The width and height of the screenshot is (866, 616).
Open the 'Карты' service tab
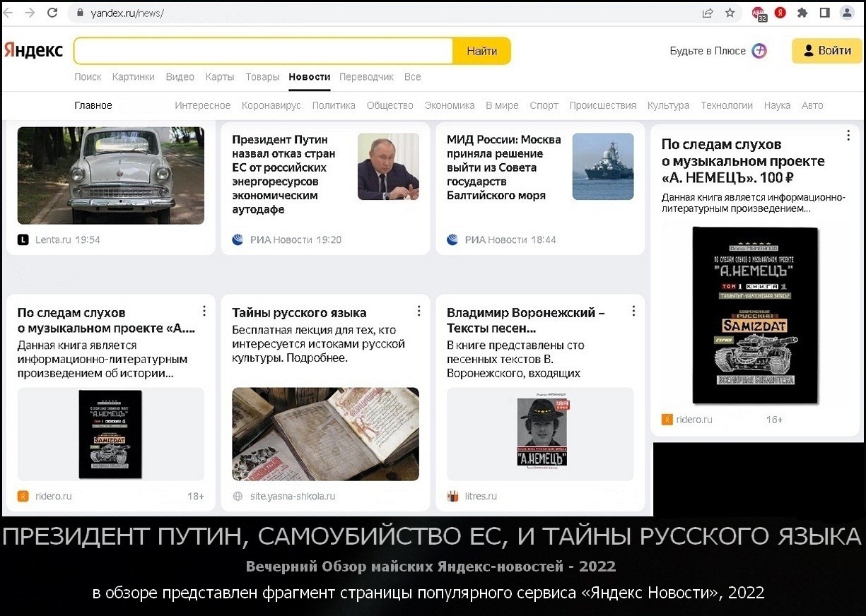pyautogui.click(x=220, y=77)
